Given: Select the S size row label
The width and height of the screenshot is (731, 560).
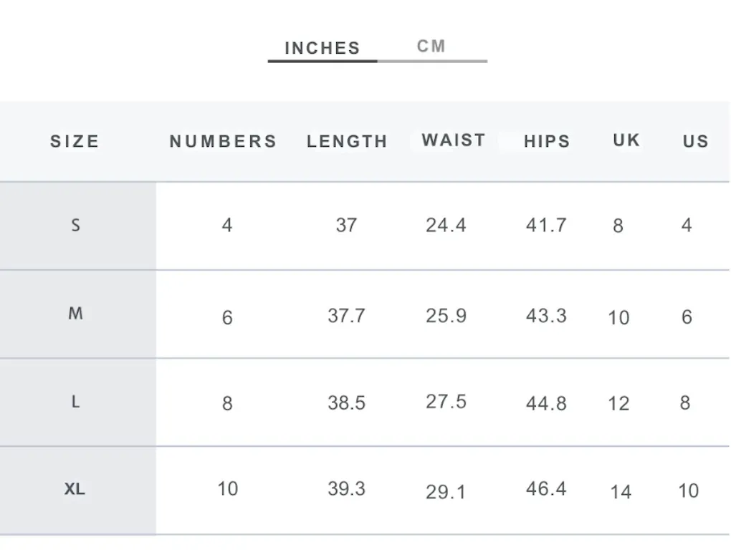Looking at the screenshot, I should (75, 226).
